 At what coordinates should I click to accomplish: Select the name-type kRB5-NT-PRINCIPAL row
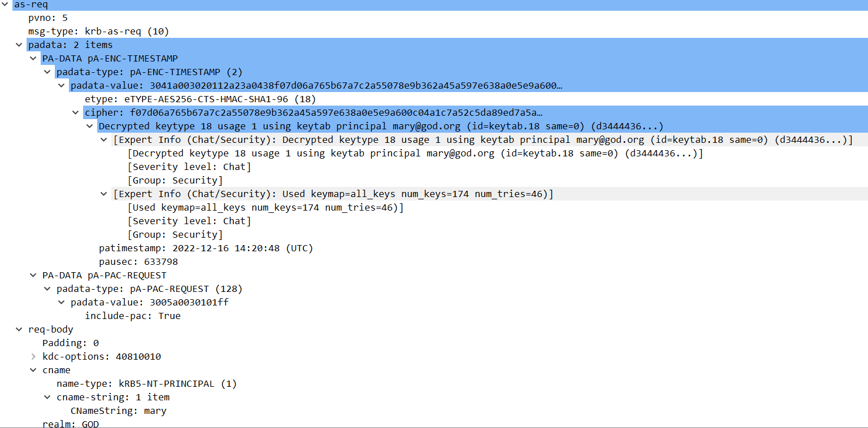[x=146, y=384]
